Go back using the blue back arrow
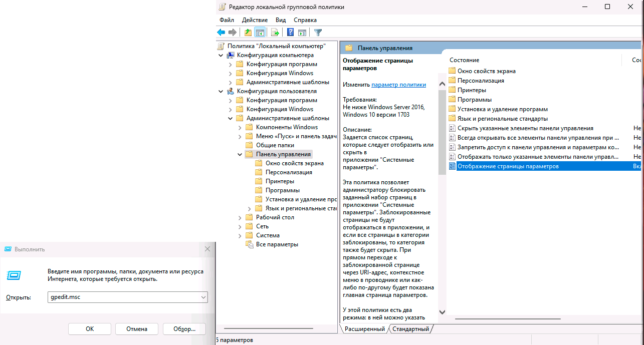This screenshot has width=644, height=345. 221,33
